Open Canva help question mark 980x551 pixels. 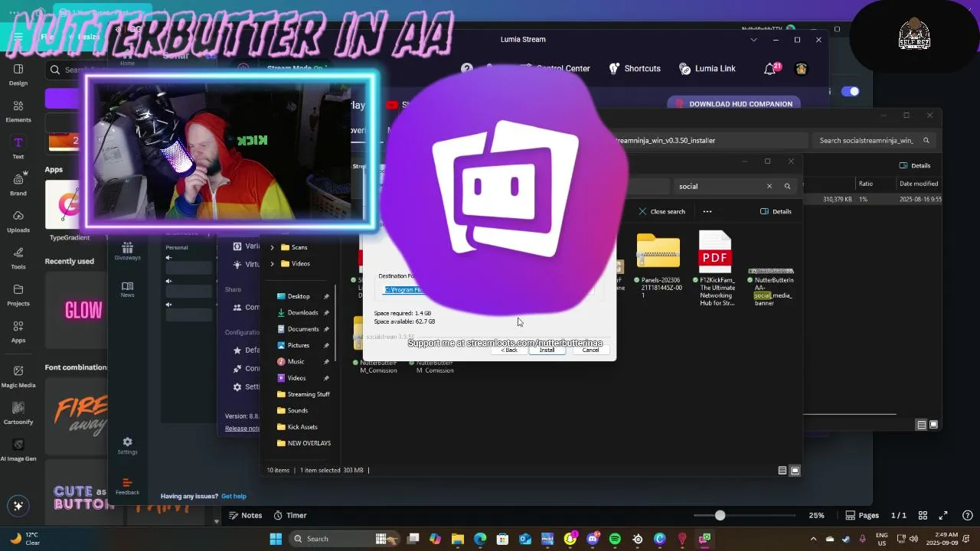[x=968, y=516]
